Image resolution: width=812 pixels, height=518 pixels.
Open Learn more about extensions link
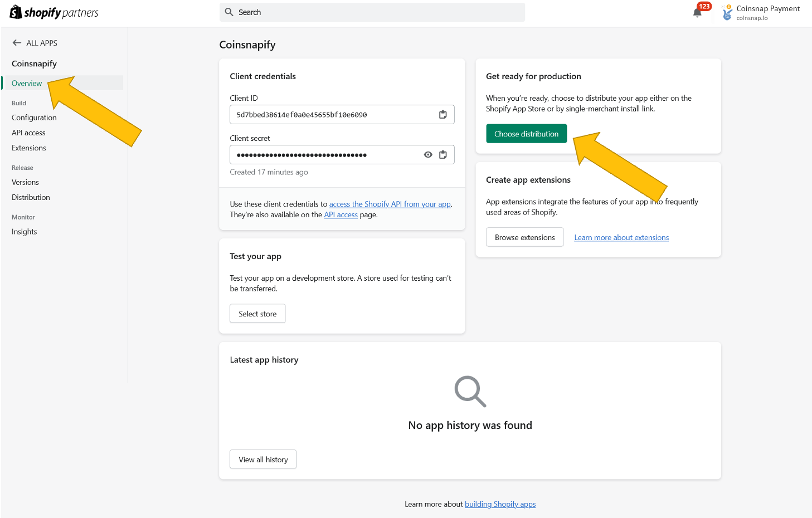(x=621, y=237)
